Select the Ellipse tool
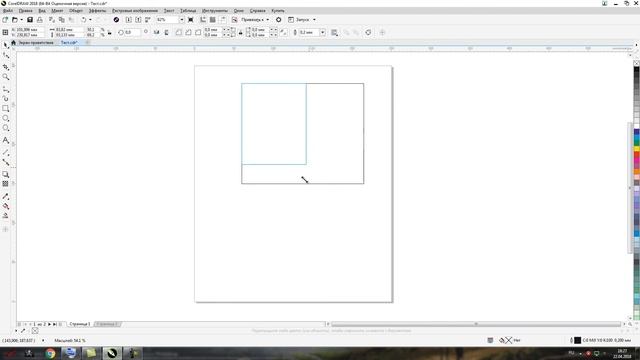This screenshot has width=640, height=360. (6, 118)
